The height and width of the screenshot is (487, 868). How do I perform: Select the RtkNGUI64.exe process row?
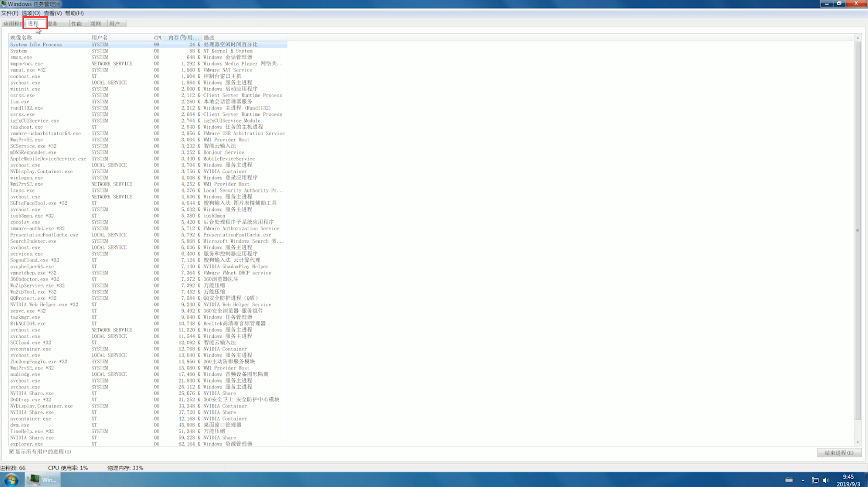[x=148, y=324]
